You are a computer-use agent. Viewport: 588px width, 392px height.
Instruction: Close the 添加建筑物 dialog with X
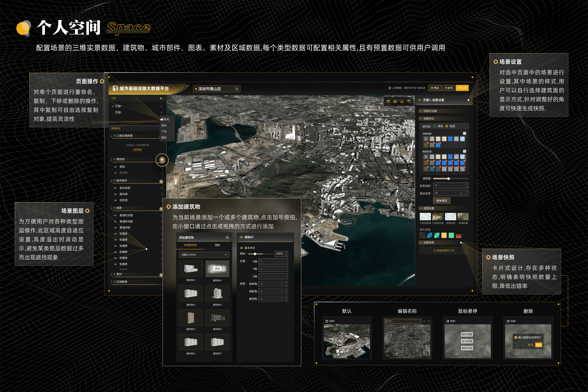[x=227, y=237]
